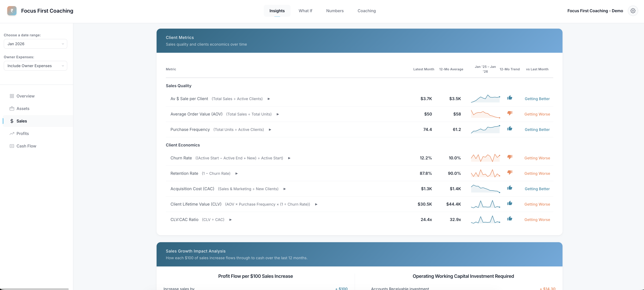Click the Retention Rate sparkline chart

pyautogui.click(x=485, y=173)
